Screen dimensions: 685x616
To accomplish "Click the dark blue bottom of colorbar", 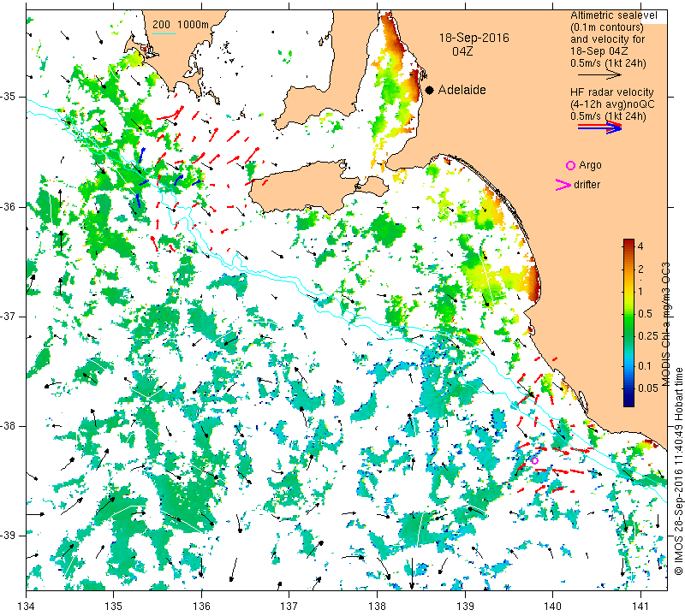I will (x=628, y=402).
